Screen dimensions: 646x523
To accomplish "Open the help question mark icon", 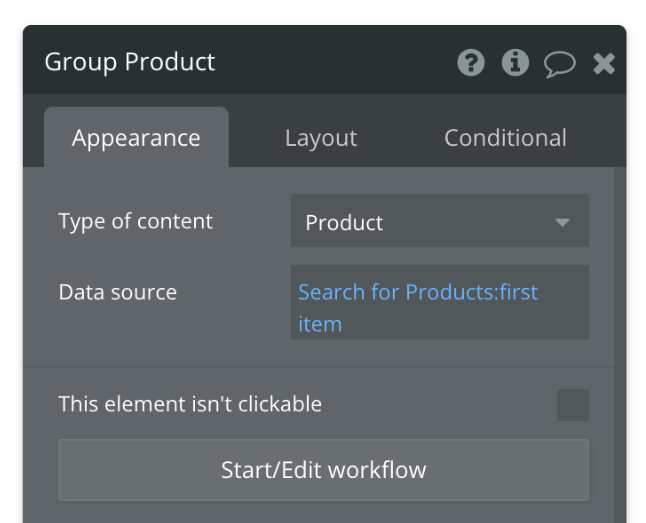I will pos(471,63).
